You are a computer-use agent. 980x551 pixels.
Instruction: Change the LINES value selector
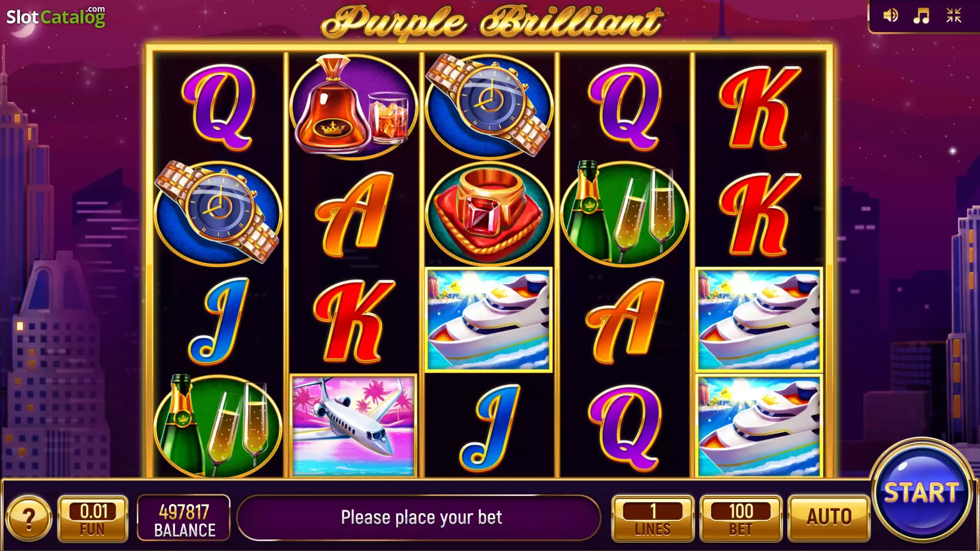[x=653, y=518]
